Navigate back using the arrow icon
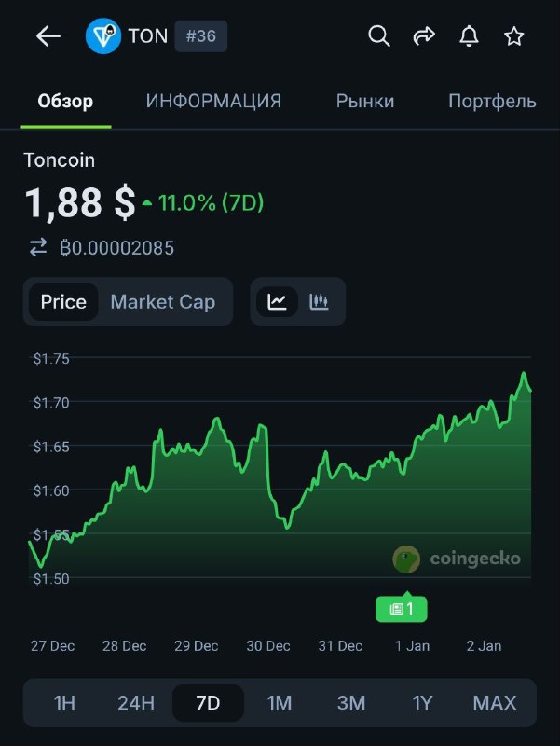 coord(47,35)
